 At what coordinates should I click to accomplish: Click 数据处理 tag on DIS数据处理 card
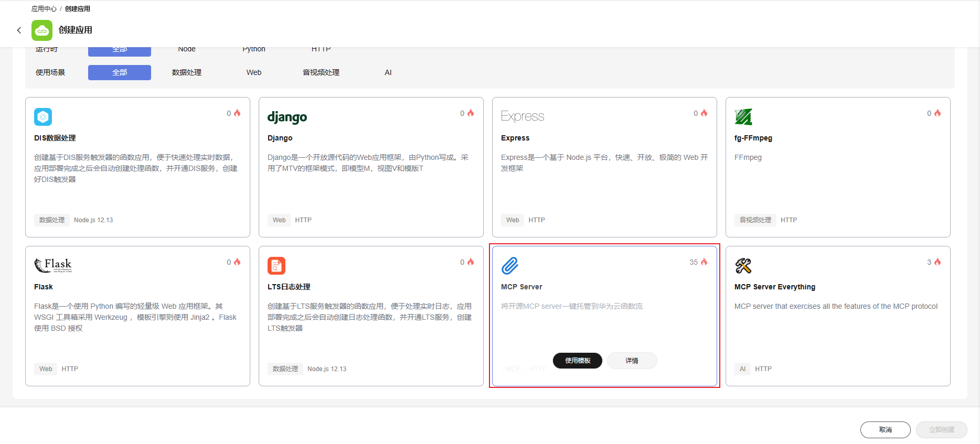coord(52,220)
